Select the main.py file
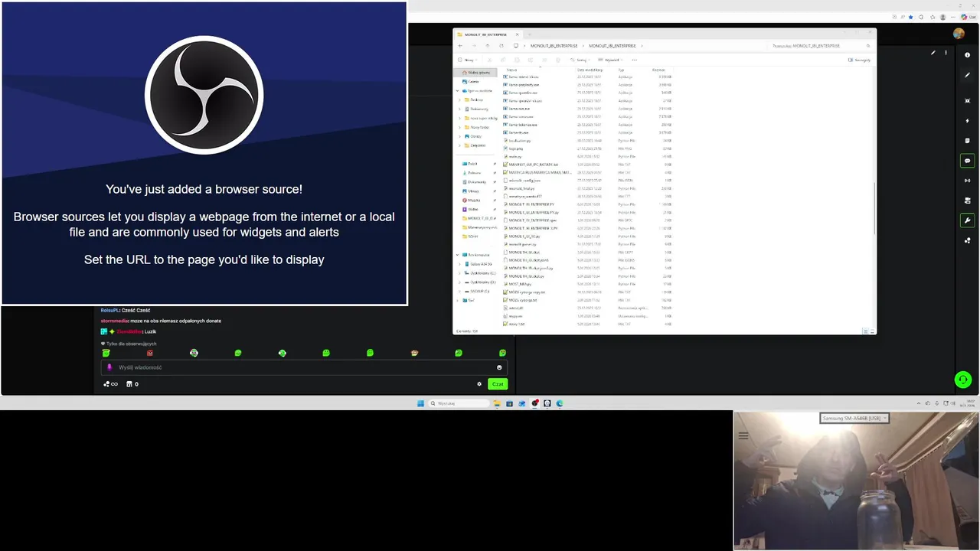This screenshot has height=551, width=980. click(x=514, y=156)
